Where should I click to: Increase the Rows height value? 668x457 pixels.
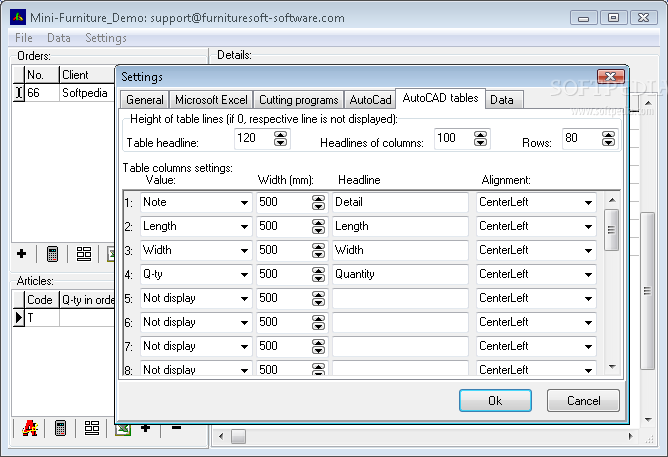(x=608, y=135)
